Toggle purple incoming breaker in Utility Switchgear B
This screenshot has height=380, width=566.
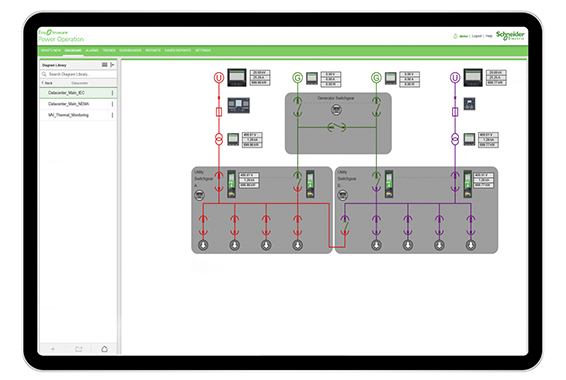click(455, 182)
